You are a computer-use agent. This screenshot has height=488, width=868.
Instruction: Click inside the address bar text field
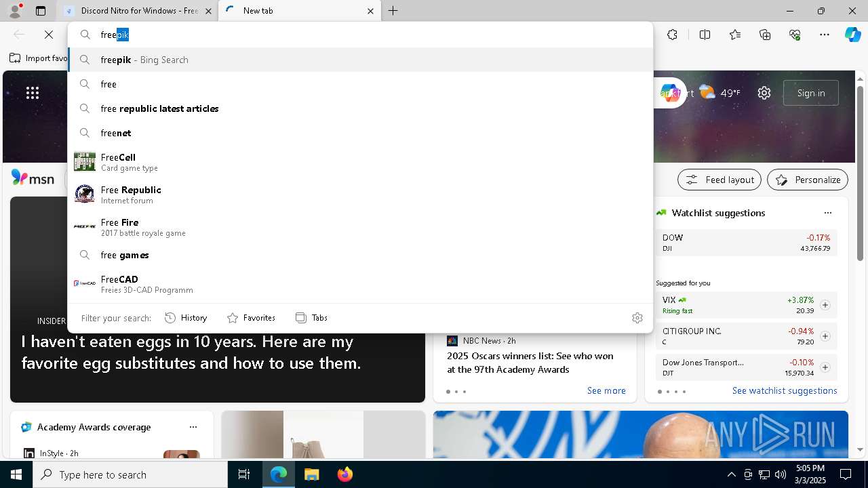coord(359,35)
